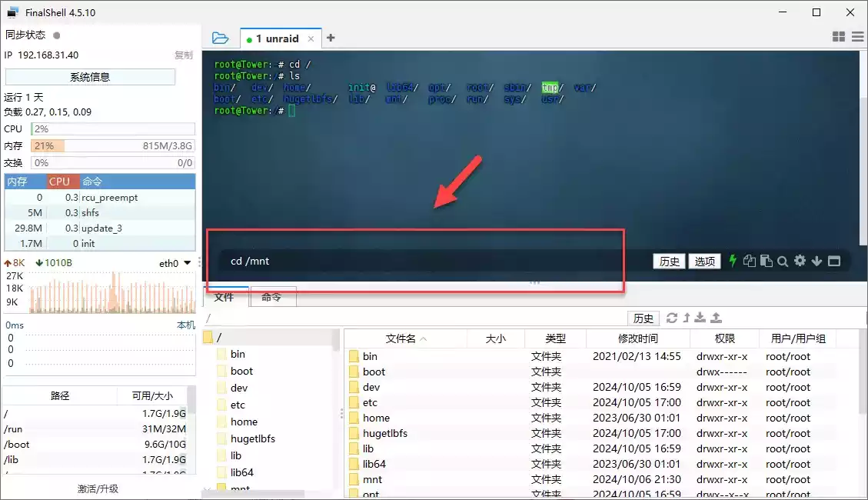
Task: Open 历史 button in the command bar
Action: (x=670, y=262)
